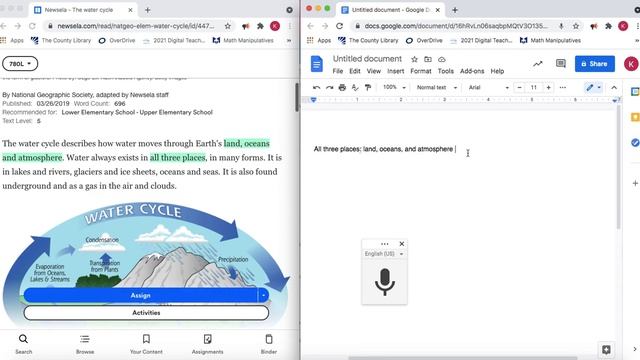Open OverDrive bookmark in Newsela window
This screenshot has height=360, width=640.
(117, 40)
